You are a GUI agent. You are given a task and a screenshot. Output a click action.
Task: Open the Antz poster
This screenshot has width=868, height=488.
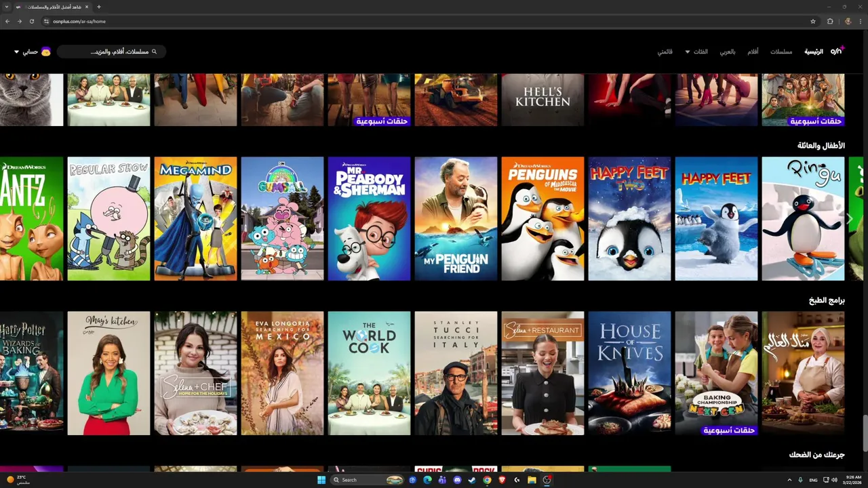point(31,219)
